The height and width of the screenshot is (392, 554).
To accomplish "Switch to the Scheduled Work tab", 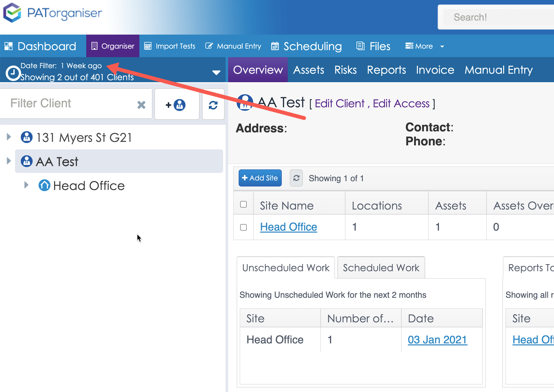I will [x=381, y=268].
